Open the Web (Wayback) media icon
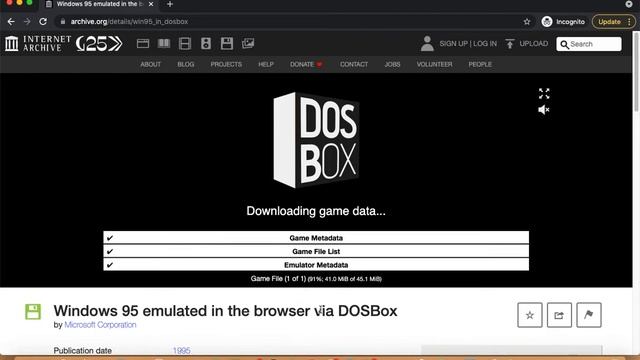 (x=143, y=43)
